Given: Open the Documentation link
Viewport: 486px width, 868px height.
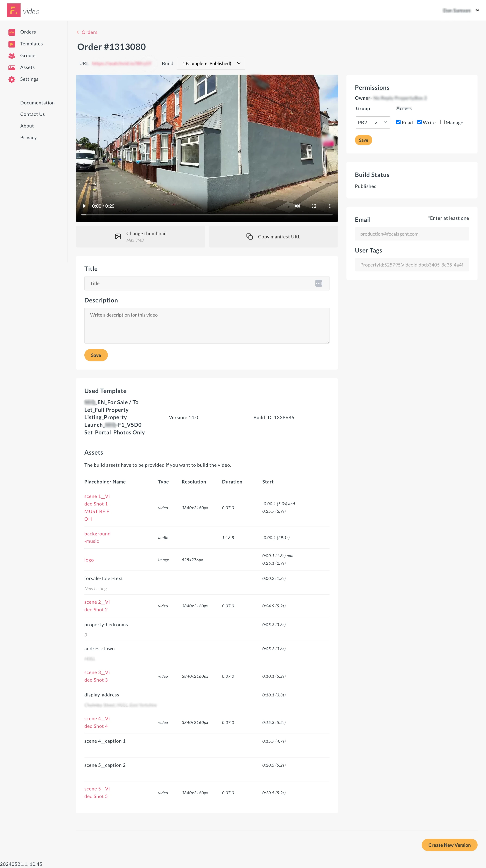Looking at the screenshot, I should [37, 103].
